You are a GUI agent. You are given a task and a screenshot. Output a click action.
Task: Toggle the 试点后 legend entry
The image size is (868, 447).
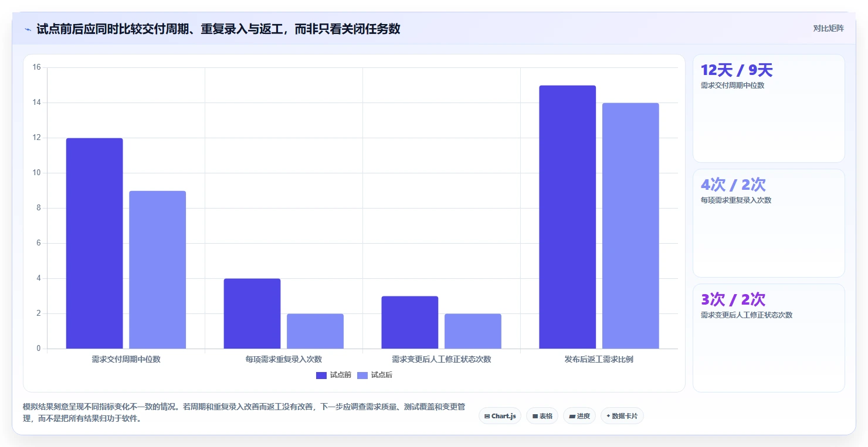coord(375,375)
